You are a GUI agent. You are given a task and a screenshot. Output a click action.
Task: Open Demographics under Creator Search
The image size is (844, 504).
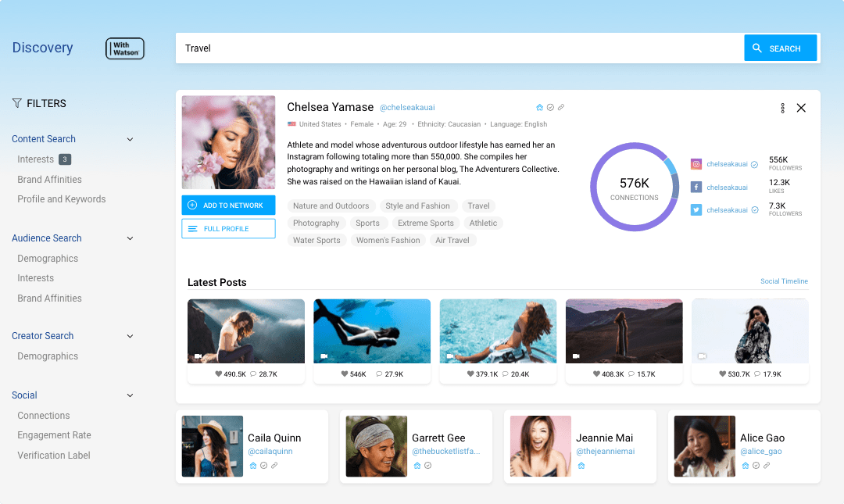point(48,356)
